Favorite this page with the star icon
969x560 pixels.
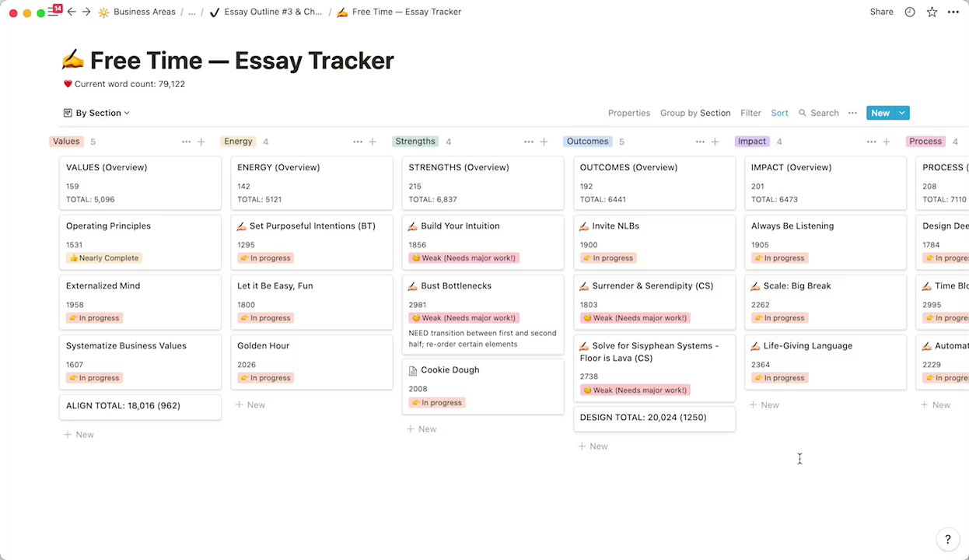pos(932,12)
